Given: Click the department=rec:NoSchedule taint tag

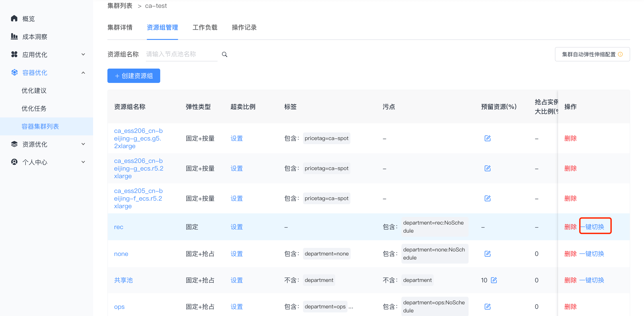Looking at the screenshot, I should click(435, 227).
